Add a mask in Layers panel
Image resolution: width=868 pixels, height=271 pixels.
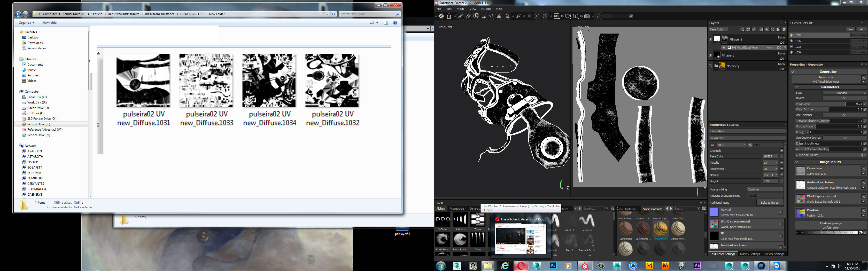click(748, 30)
